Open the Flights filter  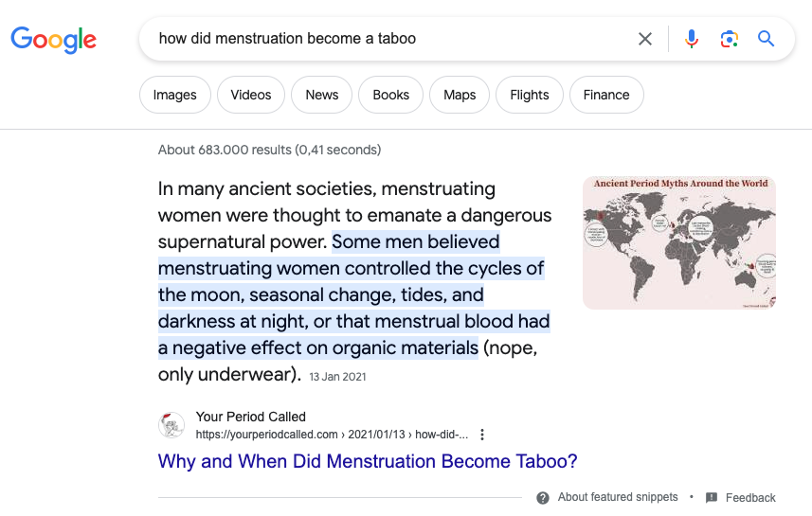point(530,95)
